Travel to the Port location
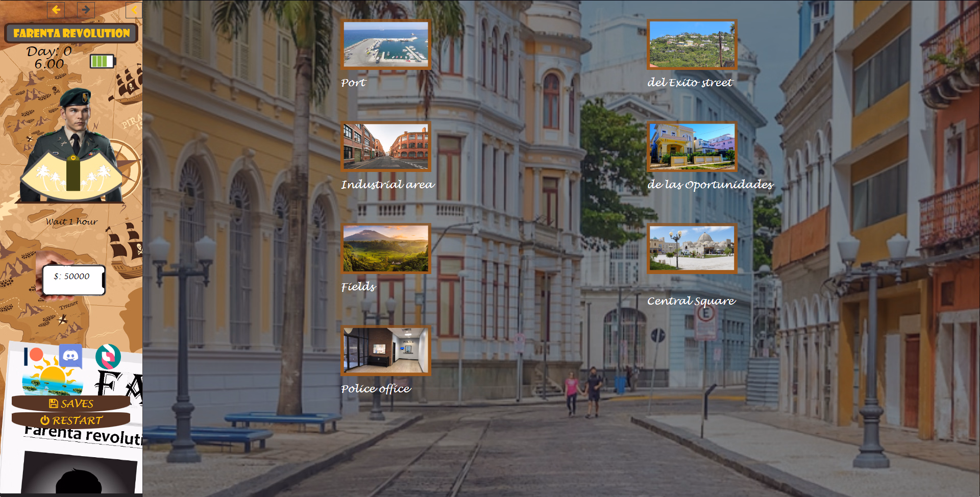This screenshot has width=980, height=497. [386, 44]
